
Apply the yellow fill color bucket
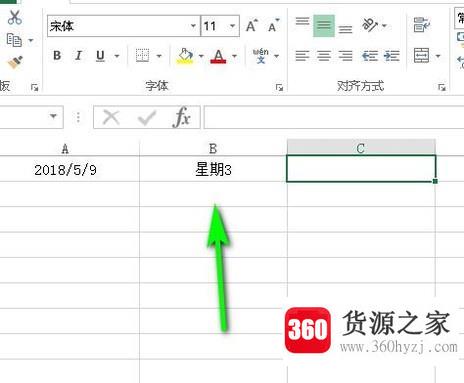tap(185, 56)
